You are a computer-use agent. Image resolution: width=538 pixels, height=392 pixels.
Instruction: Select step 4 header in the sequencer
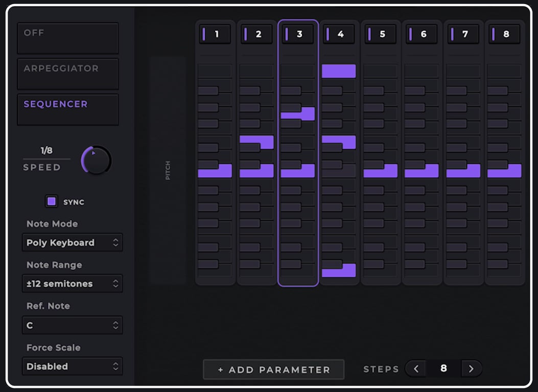[339, 34]
